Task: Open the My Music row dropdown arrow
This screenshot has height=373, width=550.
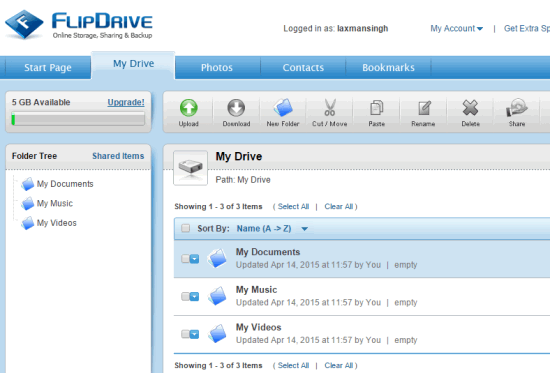Action: (194, 297)
